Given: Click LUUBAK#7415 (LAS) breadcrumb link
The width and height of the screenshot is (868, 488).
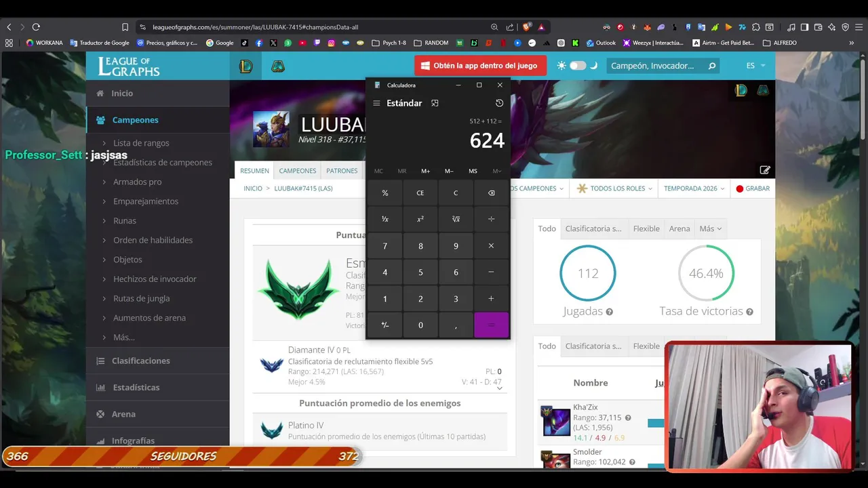Looking at the screenshot, I should [x=303, y=188].
